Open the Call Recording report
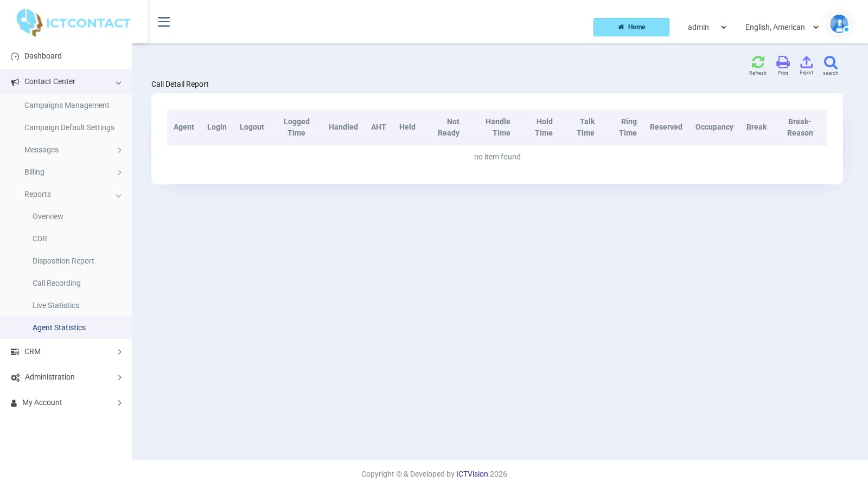Image resolution: width=868 pixels, height=488 pixels. (x=56, y=283)
